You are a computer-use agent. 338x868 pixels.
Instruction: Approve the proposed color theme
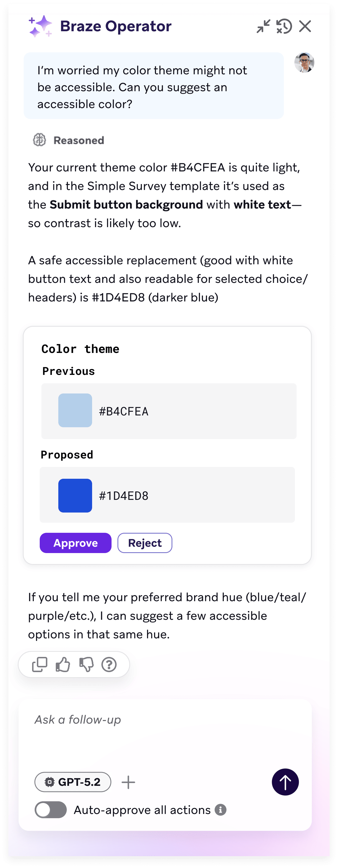75,543
